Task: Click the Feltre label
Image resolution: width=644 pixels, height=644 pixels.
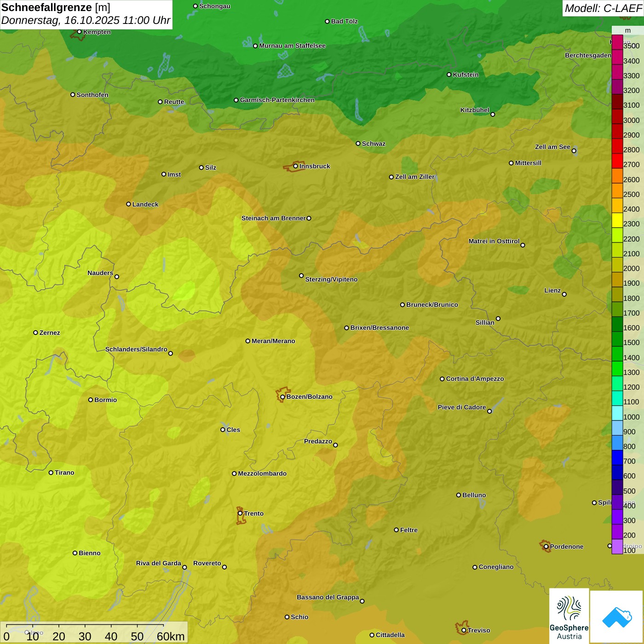Action: [x=409, y=530]
